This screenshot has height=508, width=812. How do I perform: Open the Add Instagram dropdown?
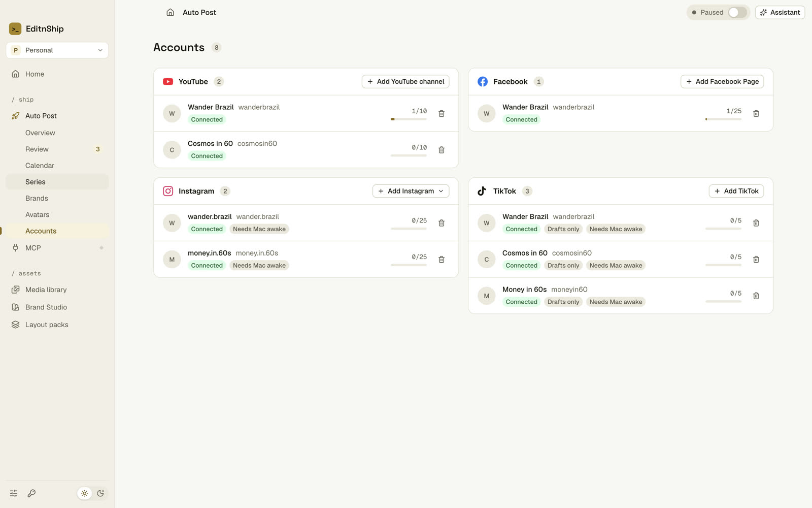pyautogui.click(x=411, y=191)
